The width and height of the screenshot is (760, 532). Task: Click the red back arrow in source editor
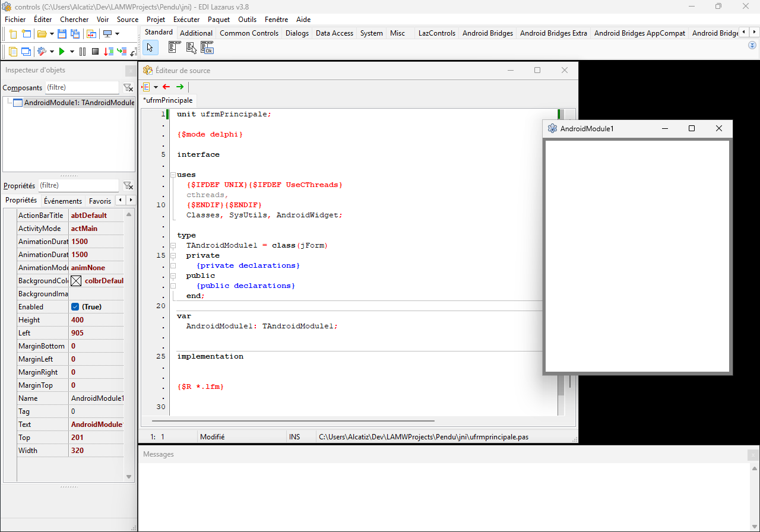[166, 87]
